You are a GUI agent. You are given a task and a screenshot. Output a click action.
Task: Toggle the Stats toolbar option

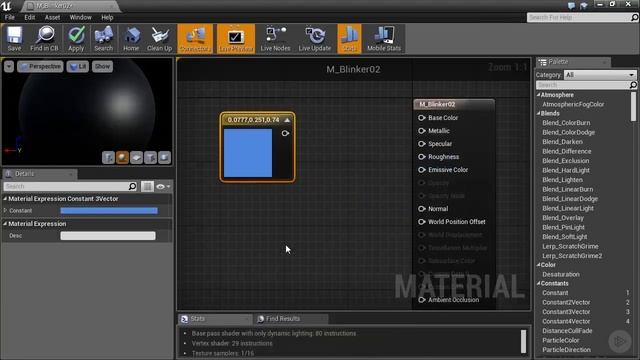(349, 39)
